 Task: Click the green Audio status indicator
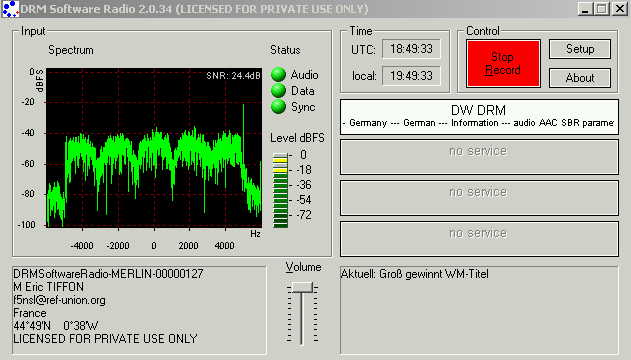tap(278, 75)
